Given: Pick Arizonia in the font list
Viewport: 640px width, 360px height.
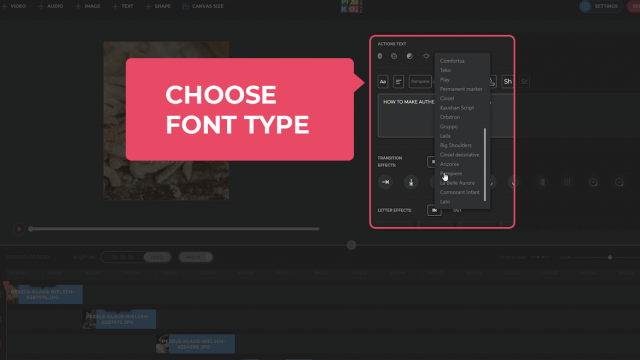Looking at the screenshot, I should coord(449,164).
